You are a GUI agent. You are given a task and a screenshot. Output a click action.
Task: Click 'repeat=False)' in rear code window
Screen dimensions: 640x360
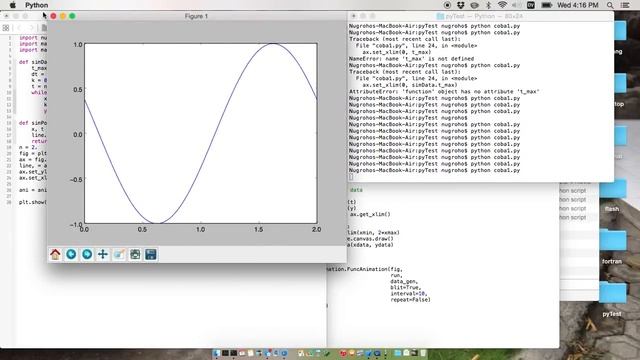click(x=410, y=300)
